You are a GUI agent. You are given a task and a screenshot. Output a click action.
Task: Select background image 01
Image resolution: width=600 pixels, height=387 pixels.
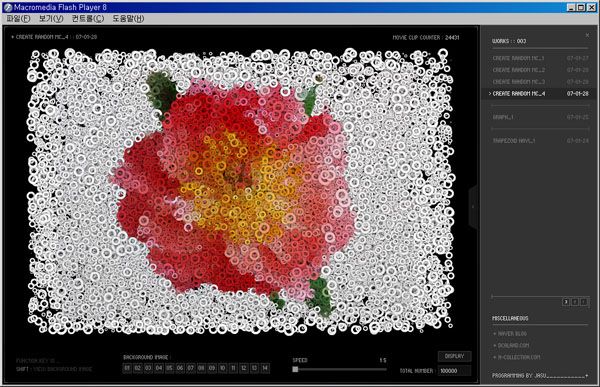click(127, 368)
